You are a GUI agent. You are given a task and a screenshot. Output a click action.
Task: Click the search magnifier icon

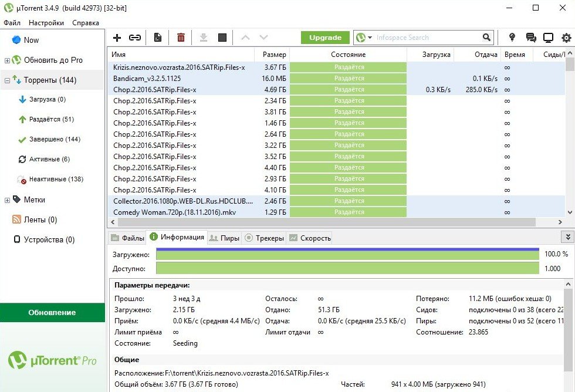coord(486,38)
